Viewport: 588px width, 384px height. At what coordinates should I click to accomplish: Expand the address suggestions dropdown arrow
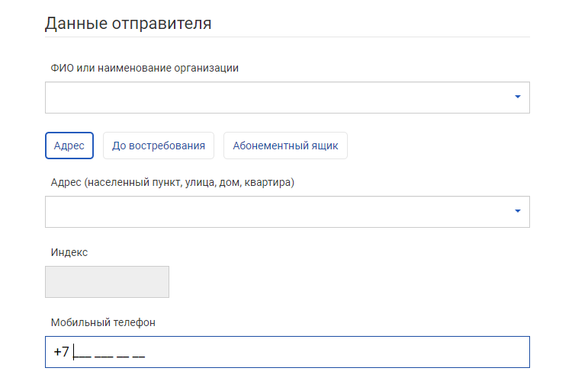pos(517,211)
